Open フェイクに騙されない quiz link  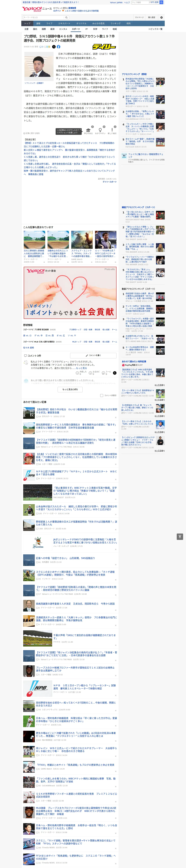(145, 155)
